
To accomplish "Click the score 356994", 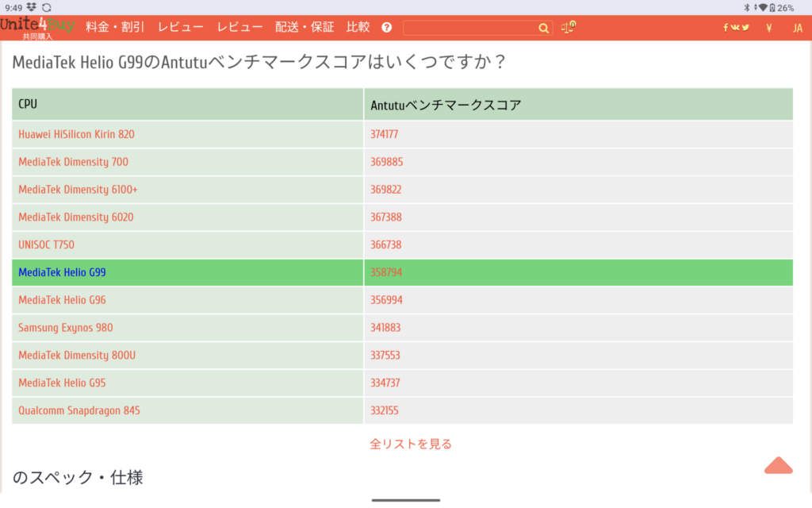I will point(386,299).
